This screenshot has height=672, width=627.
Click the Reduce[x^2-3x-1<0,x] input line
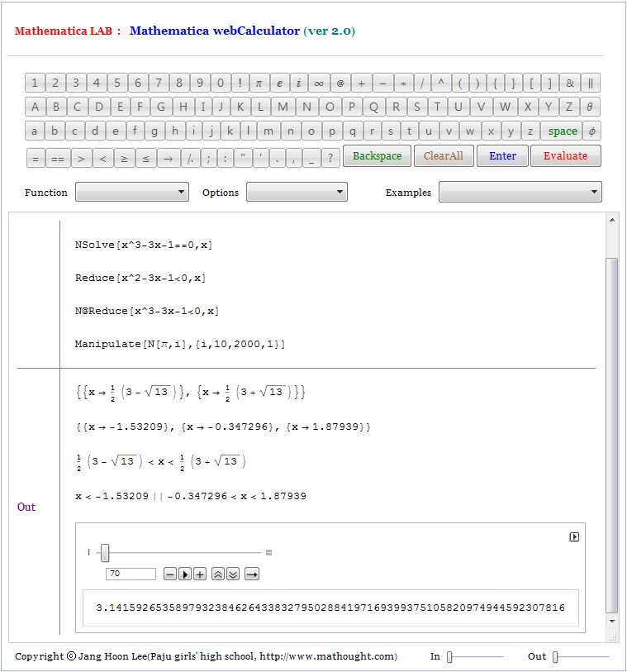click(x=140, y=279)
